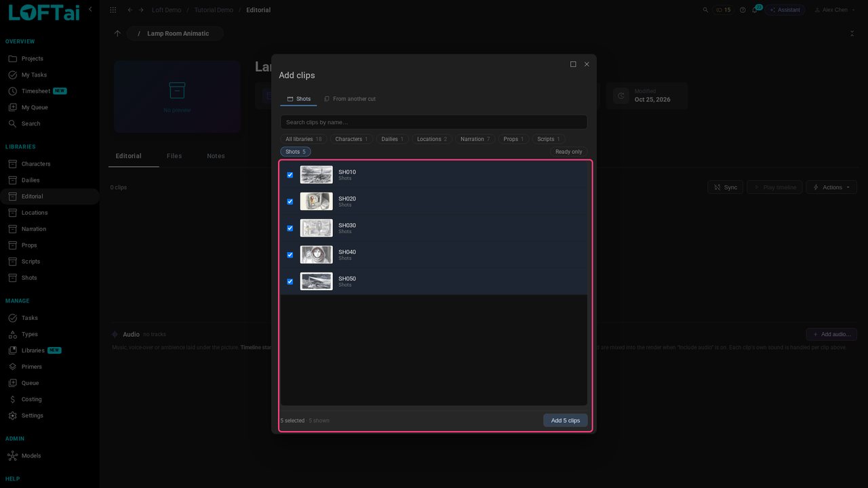Open the Narration library icon
Screen dimensions: 868x488
point(12,229)
